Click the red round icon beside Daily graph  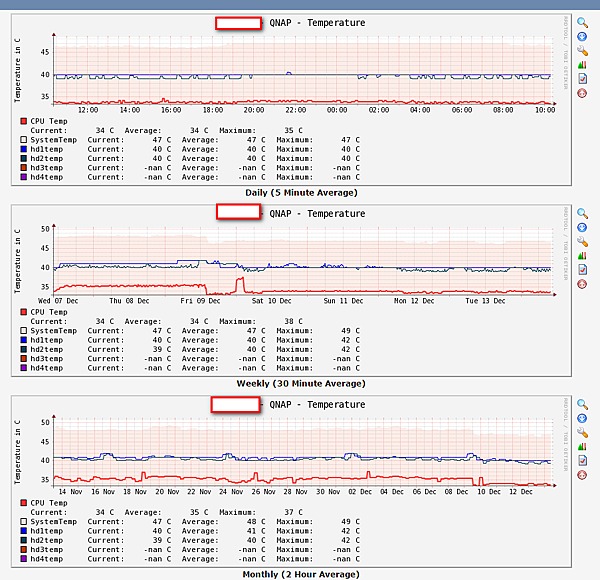(x=582, y=93)
